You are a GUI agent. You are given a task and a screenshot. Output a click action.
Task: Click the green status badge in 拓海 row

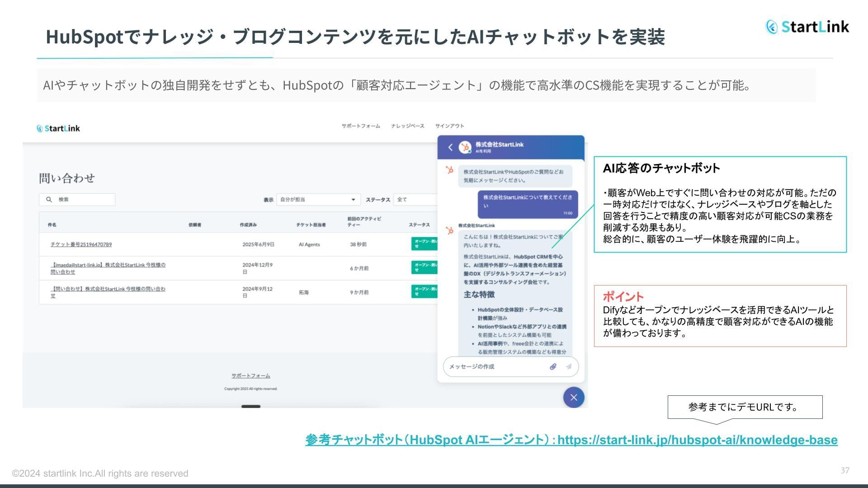tap(425, 291)
